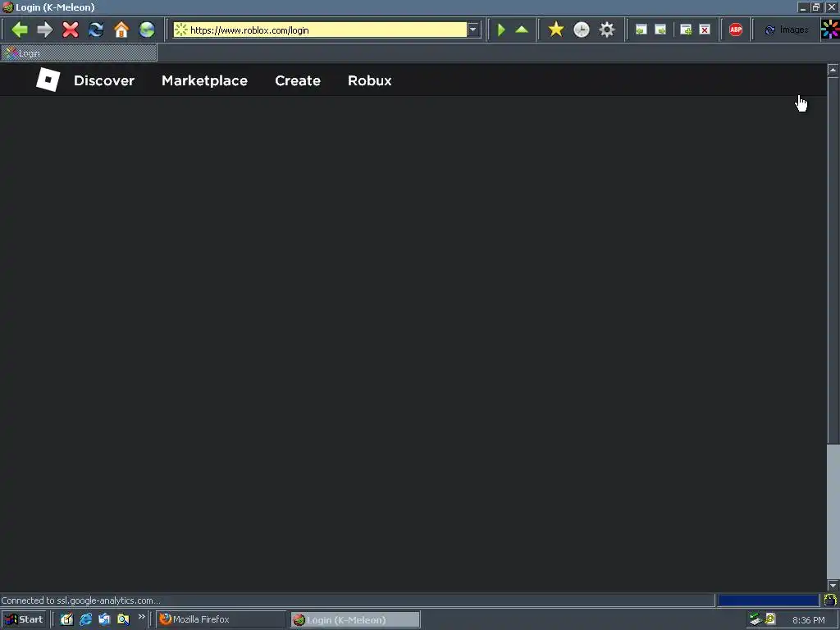Click the K-Meleon title bar icon
This screenshot has width=840, height=630.
pyautogui.click(x=7, y=7)
